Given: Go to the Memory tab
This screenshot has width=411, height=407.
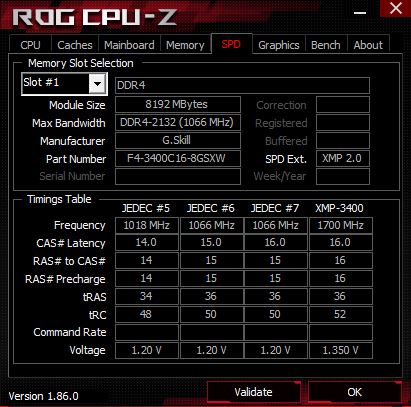Looking at the screenshot, I should (185, 45).
